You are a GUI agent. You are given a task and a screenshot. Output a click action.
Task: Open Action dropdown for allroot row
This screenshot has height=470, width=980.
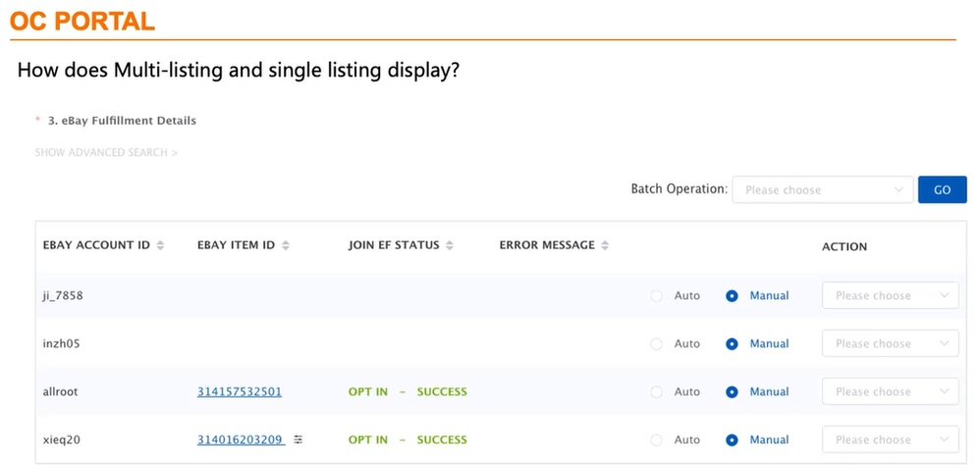890,392
